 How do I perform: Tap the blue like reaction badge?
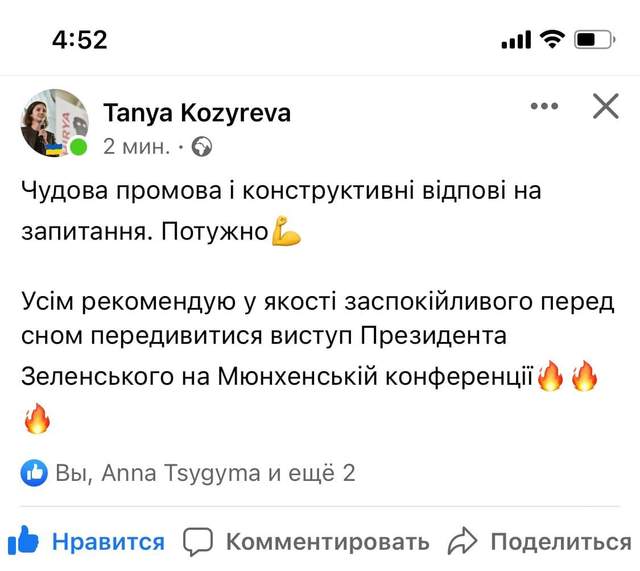pyautogui.click(x=35, y=473)
